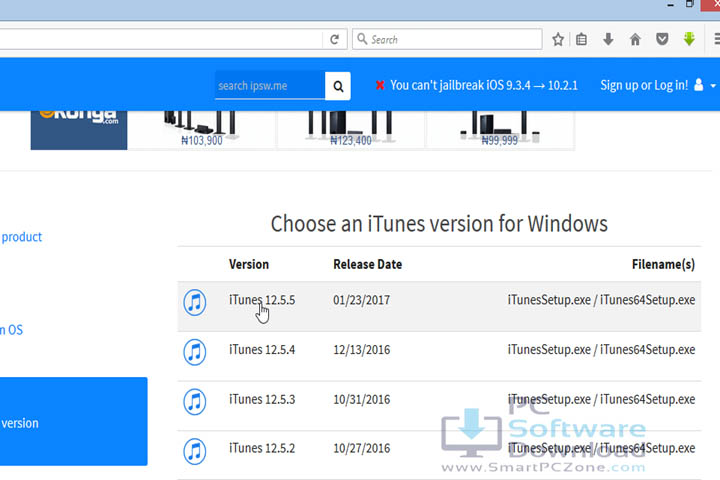Image resolution: width=720 pixels, height=480 pixels.
Task: Open the Konga.com ad logo
Action: pos(79,130)
